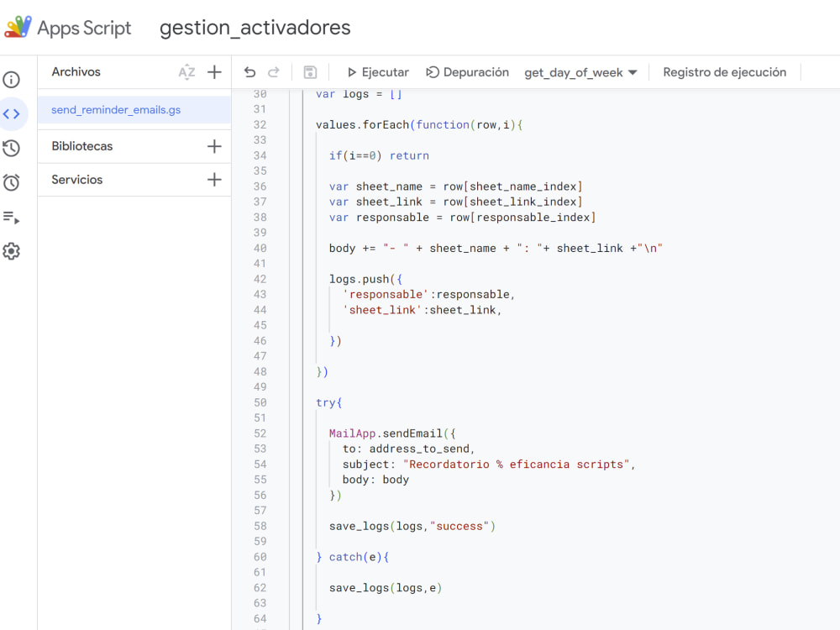
Task: Start Depuración debug session
Action: coord(467,72)
